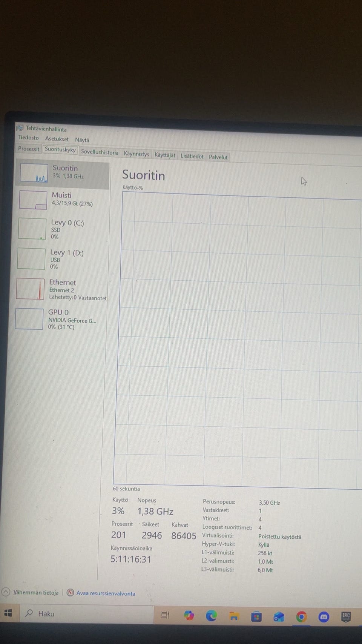Click the Käyttö-% graph label
Image resolution: width=362 pixels, height=644 pixels.
click(x=133, y=188)
